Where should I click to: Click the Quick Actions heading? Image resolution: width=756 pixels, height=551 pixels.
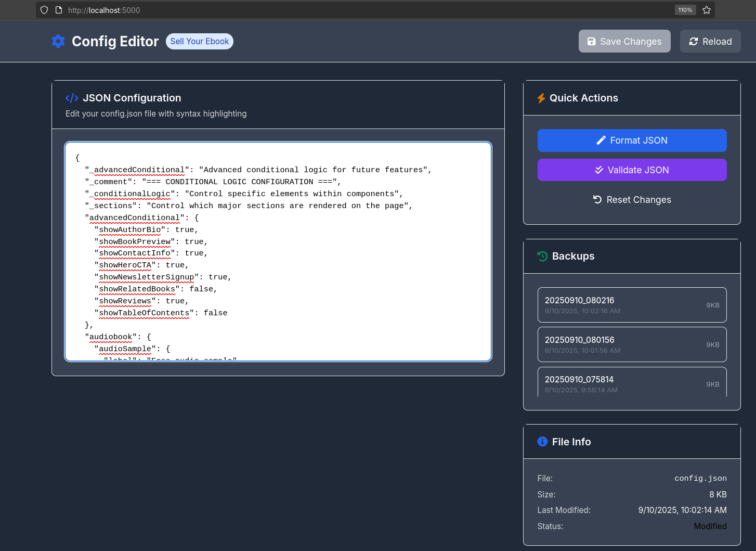pyautogui.click(x=584, y=98)
